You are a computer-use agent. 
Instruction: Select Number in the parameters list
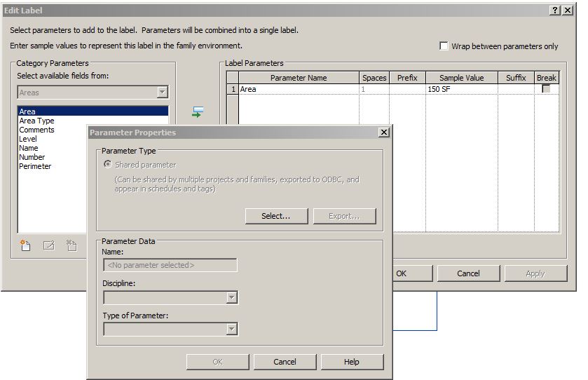(32, 157)
